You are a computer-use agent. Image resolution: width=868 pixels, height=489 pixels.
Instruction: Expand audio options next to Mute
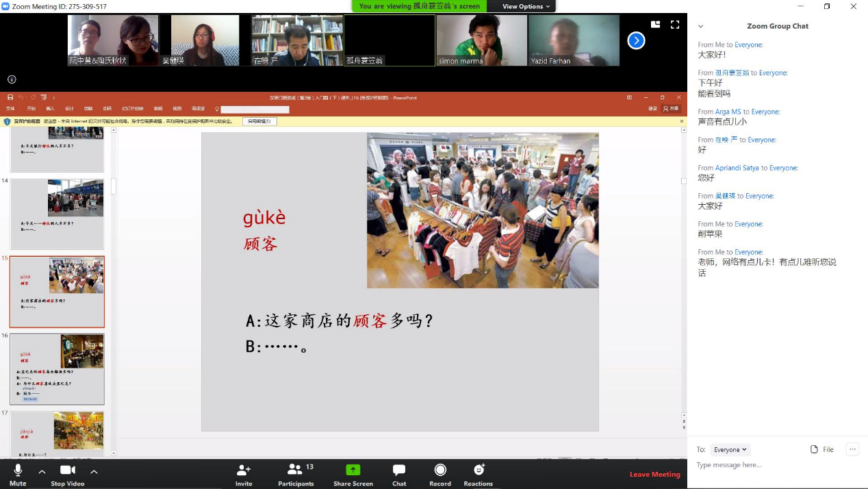tap(42, 471)
